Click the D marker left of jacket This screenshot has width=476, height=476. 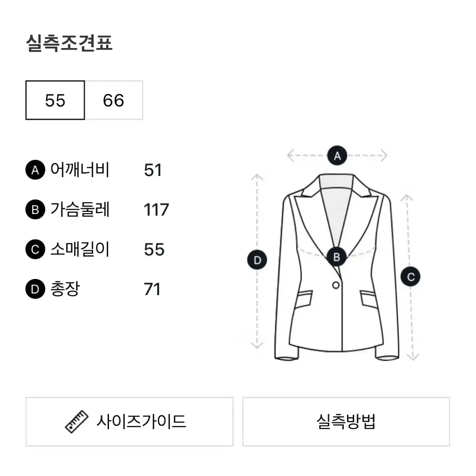pos(257,260)
